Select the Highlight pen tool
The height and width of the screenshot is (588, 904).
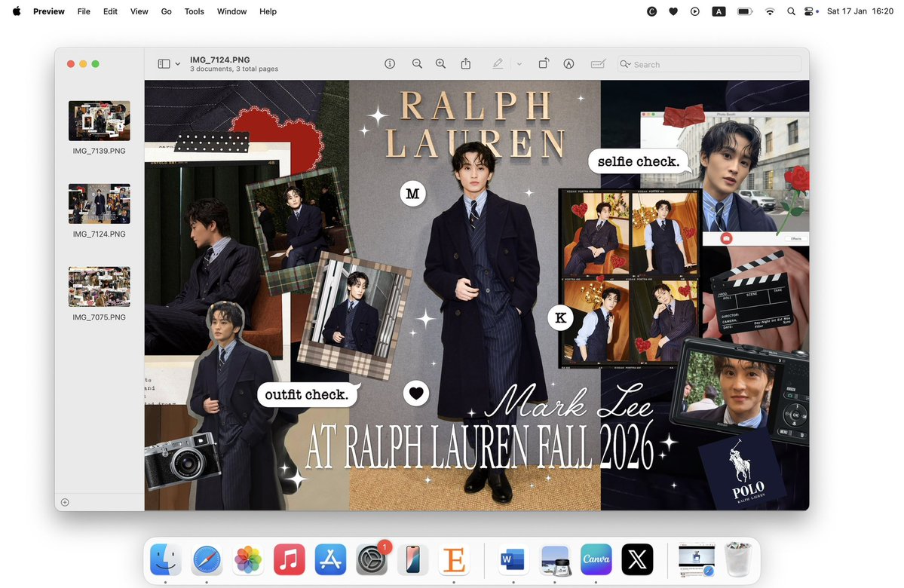[x=498, y=64]
